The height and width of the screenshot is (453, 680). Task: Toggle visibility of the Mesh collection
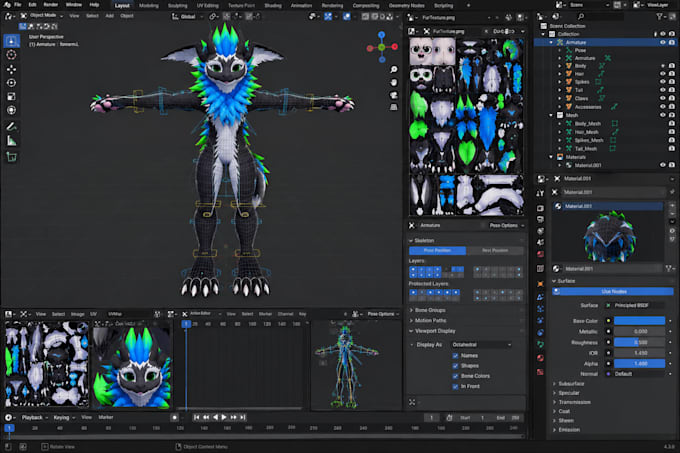pos(663,115)
